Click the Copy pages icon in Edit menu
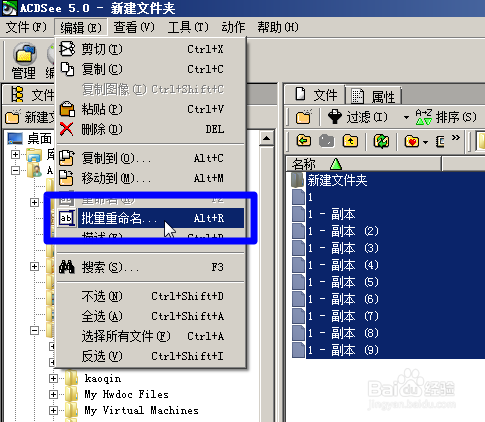The height and width of the screenshot is (422, 485). click(x=67, y=69)
